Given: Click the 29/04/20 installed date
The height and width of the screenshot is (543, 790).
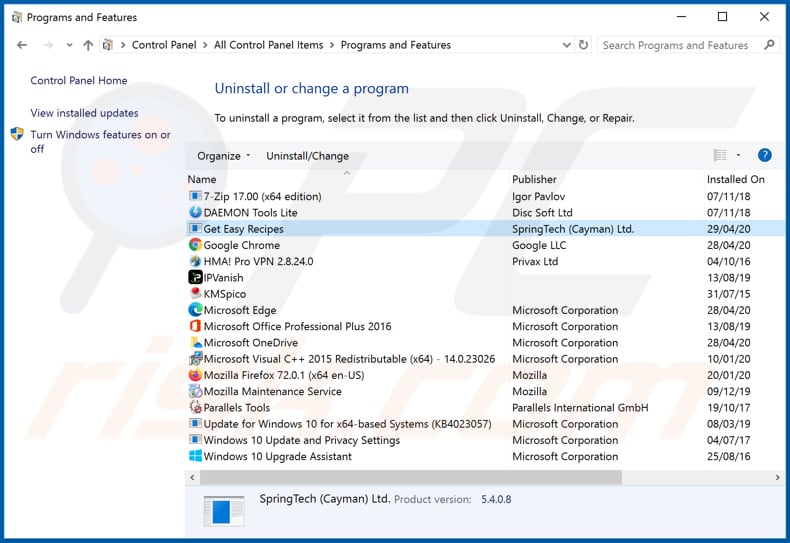Looking at the screenshot, I should click(729, 229).
